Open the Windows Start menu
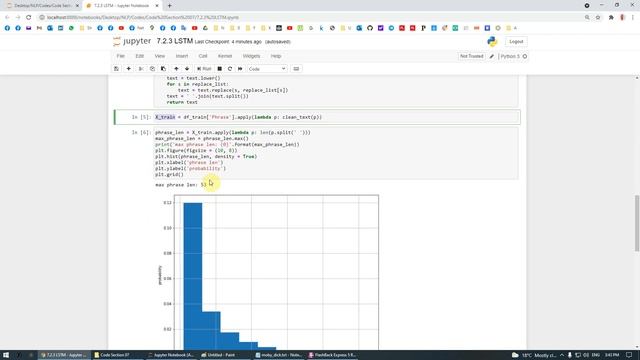The width and height of the screenshot is (640, 360). pos(6,355)
